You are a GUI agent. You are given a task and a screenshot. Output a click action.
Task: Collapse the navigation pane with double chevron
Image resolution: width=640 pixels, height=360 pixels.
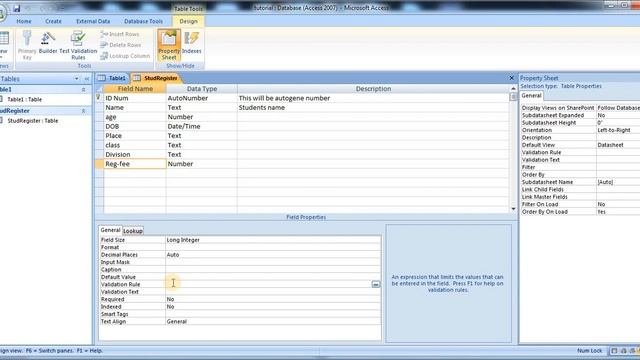pos(87,79)
